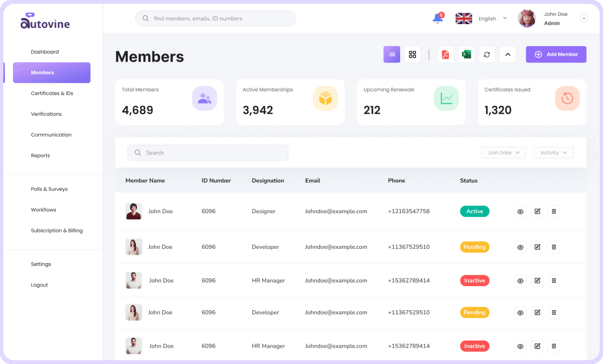This screenshot has width=603, height=364.
Task: Export members to Excel
Action: [466, 54]
